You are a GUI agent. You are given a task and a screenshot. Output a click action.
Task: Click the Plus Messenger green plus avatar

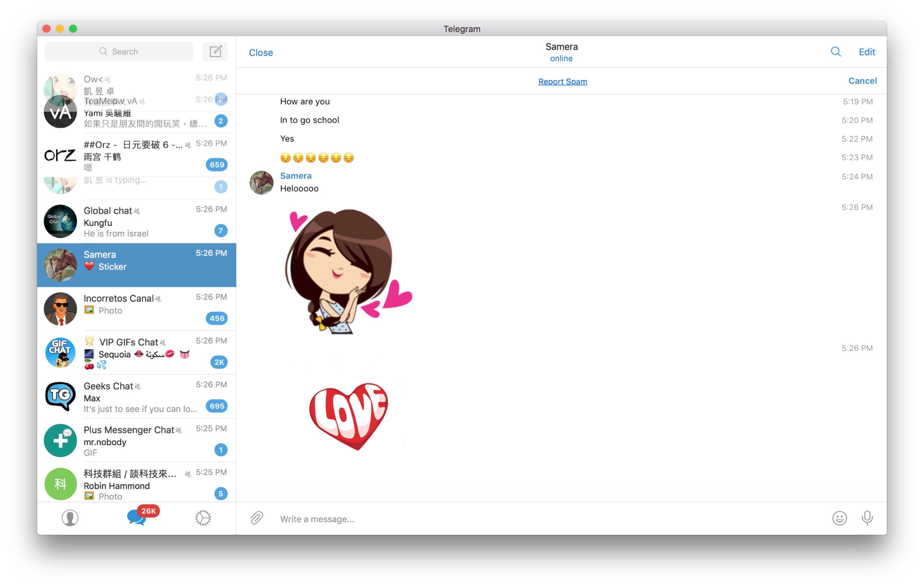tap(60, 440)
